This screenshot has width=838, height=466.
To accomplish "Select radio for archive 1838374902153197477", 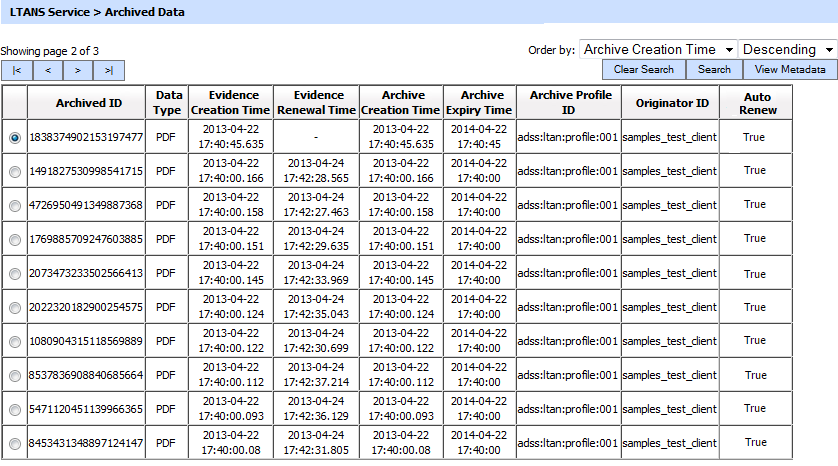I will (x=14, y=137).
